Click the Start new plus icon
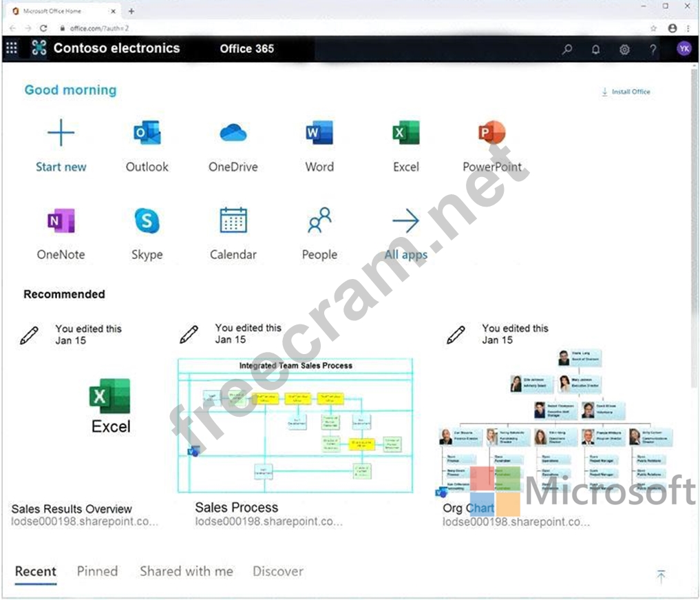 click(61, 133)
